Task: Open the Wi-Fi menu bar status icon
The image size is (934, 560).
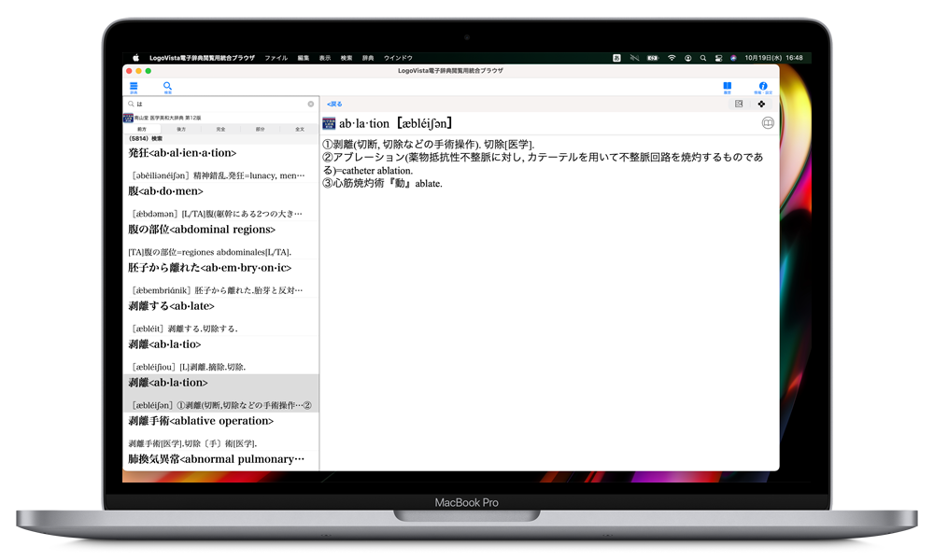Action: coord(671,58)
